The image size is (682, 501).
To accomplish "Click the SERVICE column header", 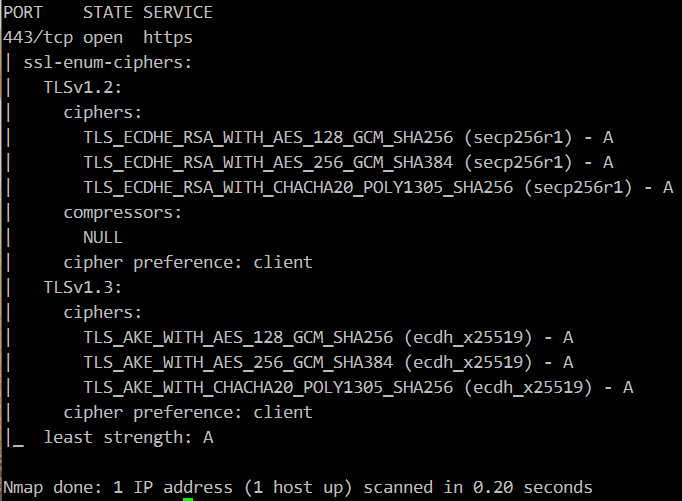I will pos(177,13).
